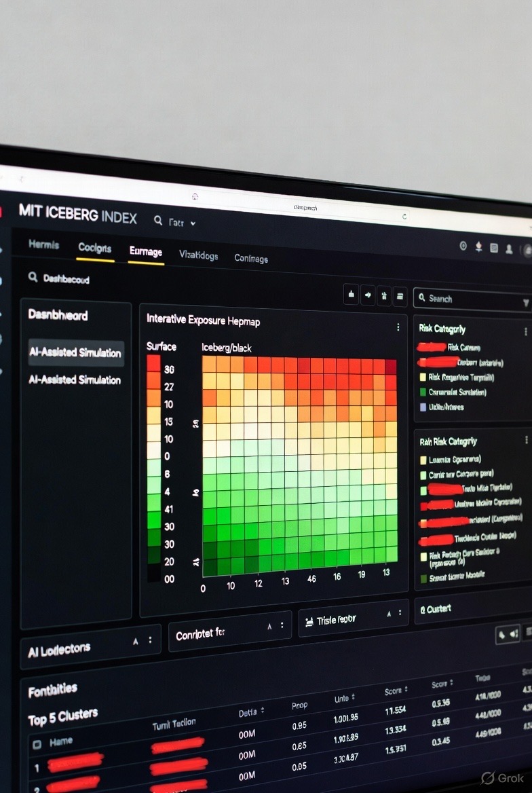Open the Vizatidogs tab
Image resolution: width=532 pixels, height=793 pixels.
point(198,255)
